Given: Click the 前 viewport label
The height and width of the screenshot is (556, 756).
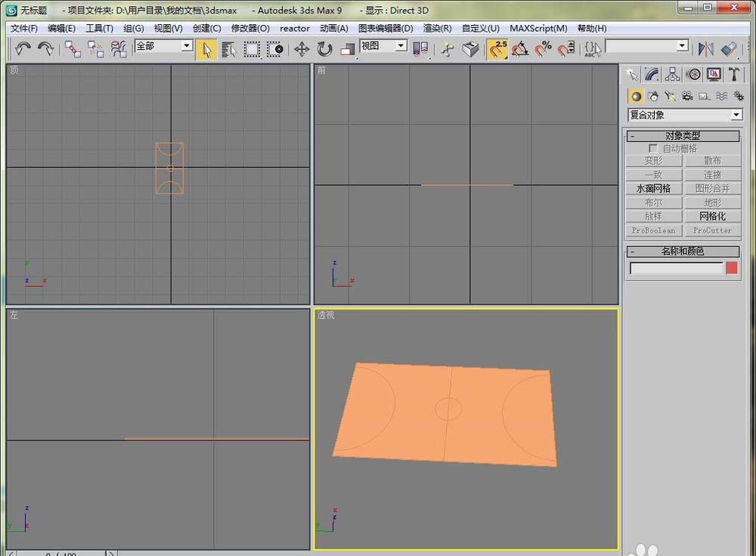Looking at the screenshot, I should tap(321, 70).
